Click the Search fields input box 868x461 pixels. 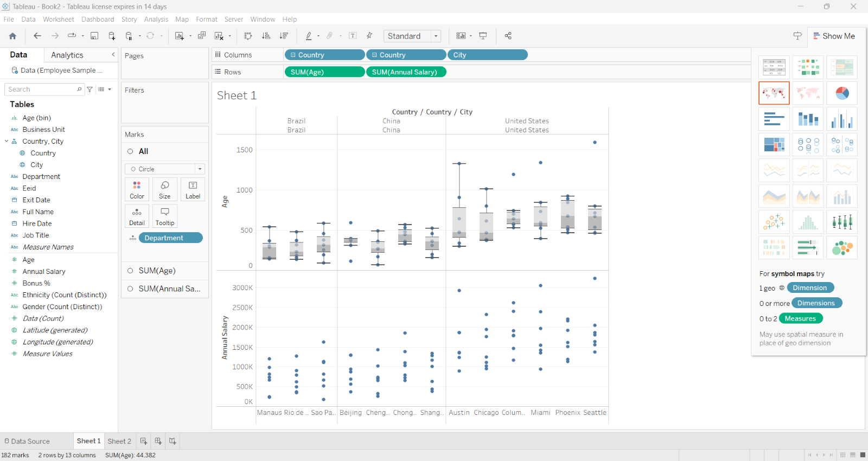click(x=42, y=89)
